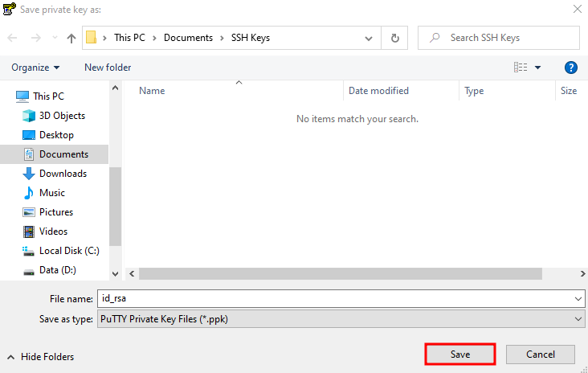Click the back navigation arrow

pos(12,38)
